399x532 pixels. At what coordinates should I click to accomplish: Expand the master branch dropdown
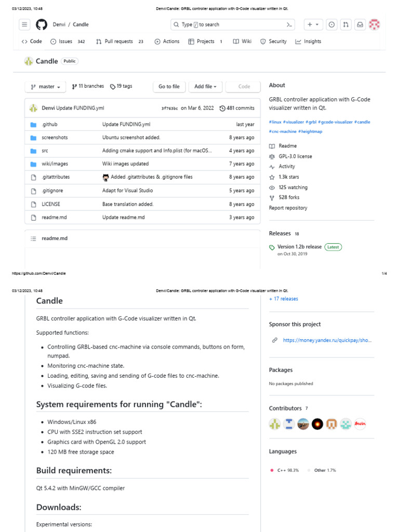[46, 87]
